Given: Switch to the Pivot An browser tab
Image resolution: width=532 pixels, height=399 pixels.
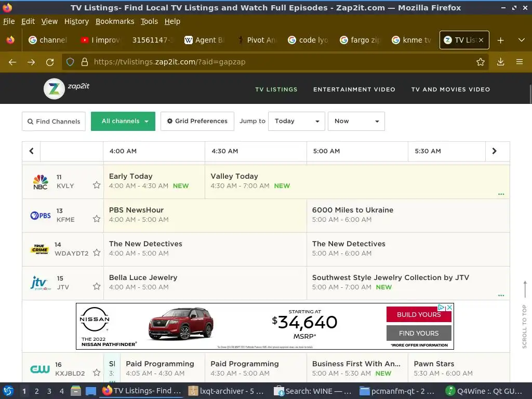Looking at the screenshot, I should [257, 40].
